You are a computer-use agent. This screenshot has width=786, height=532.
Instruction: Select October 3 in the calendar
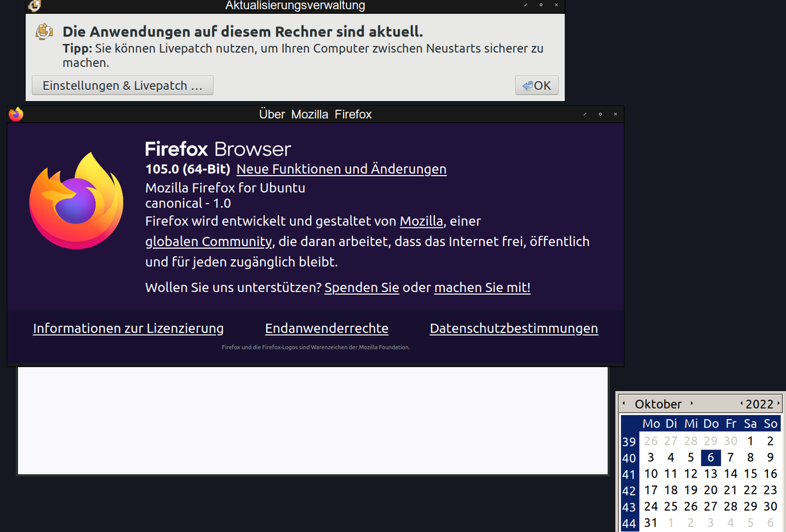tap(650, 458)
